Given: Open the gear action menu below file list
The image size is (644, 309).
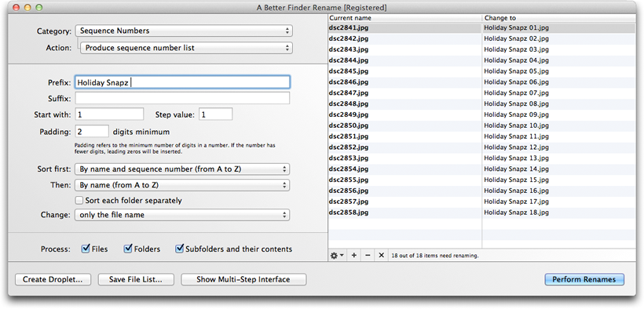Looking at the screenshot, I should (x=337, y=256).
